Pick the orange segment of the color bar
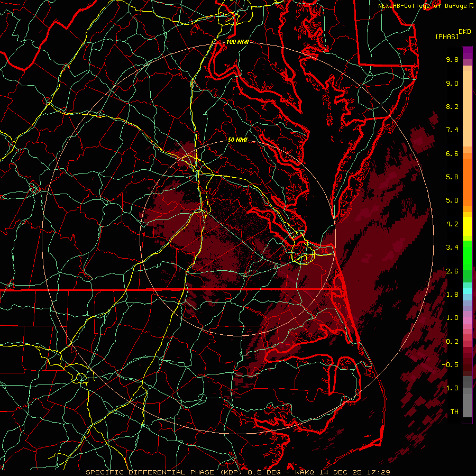Viewport: 476px width, 476px height. 467,183
